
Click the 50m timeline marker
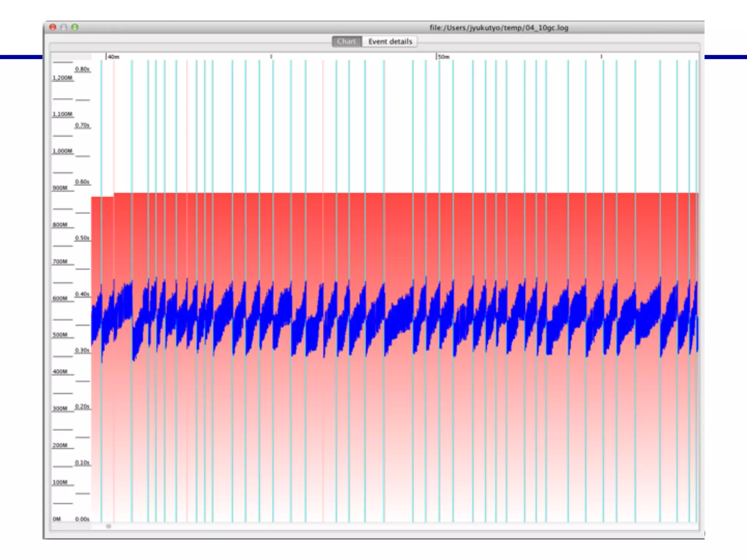tap(444, 57)
